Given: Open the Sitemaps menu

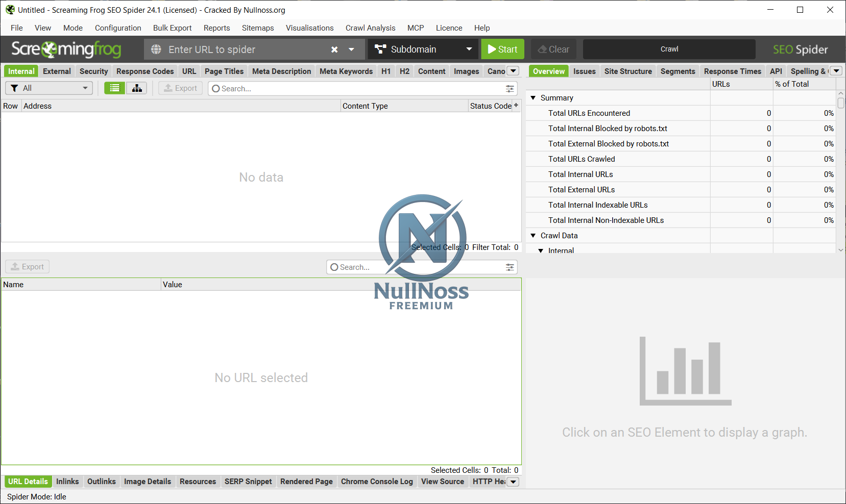Looking at the screenshot, I should pyautogui.click(x=258, y=28).
